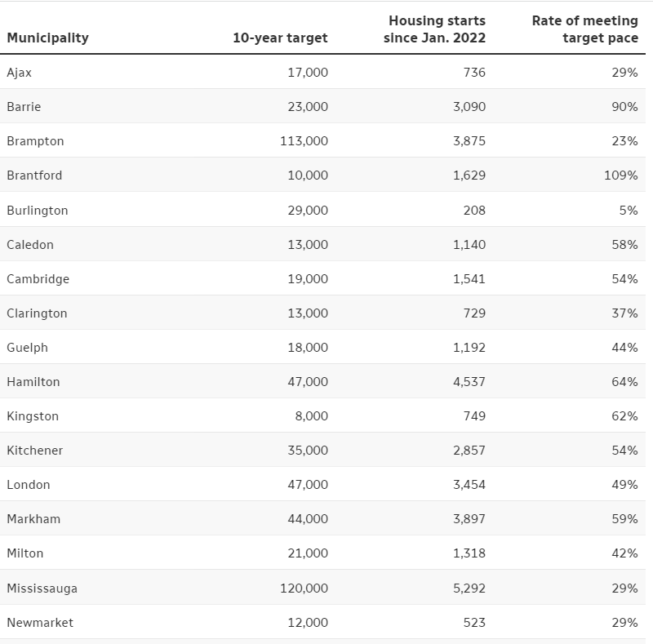Sort by the 10-year target header
This screenshot has height=644, width=653.
click(280, 38)
